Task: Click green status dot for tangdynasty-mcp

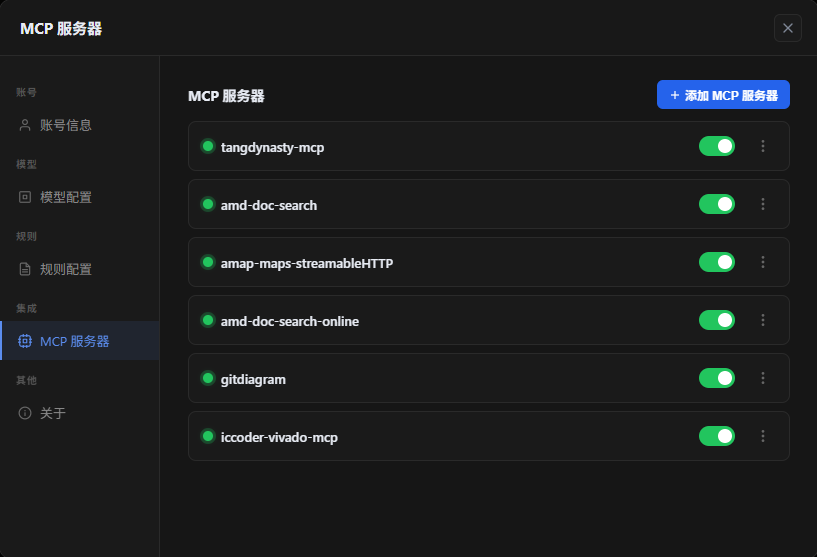Action: click(x=208, y=146)
